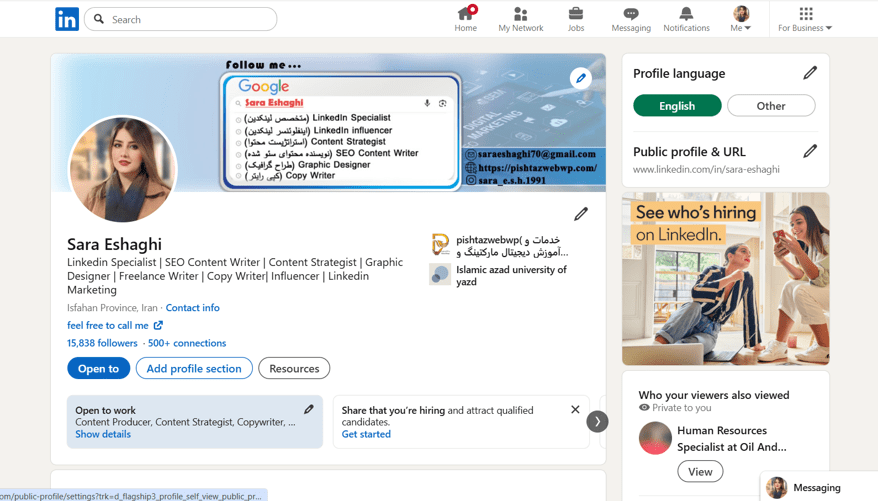
Task: Click Get started for hiring
Action: tap(366, 434)
